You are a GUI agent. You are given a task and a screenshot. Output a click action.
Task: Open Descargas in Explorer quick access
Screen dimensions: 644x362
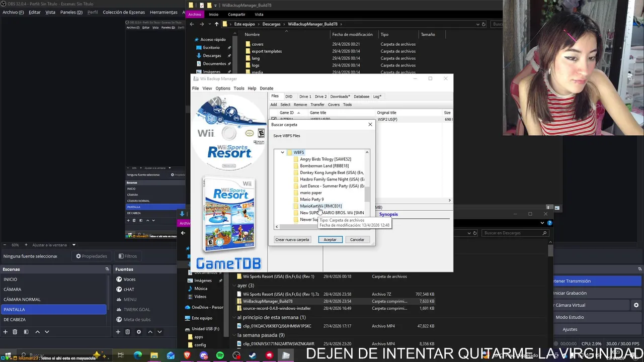pyautogui.click(x=212, y=55)
